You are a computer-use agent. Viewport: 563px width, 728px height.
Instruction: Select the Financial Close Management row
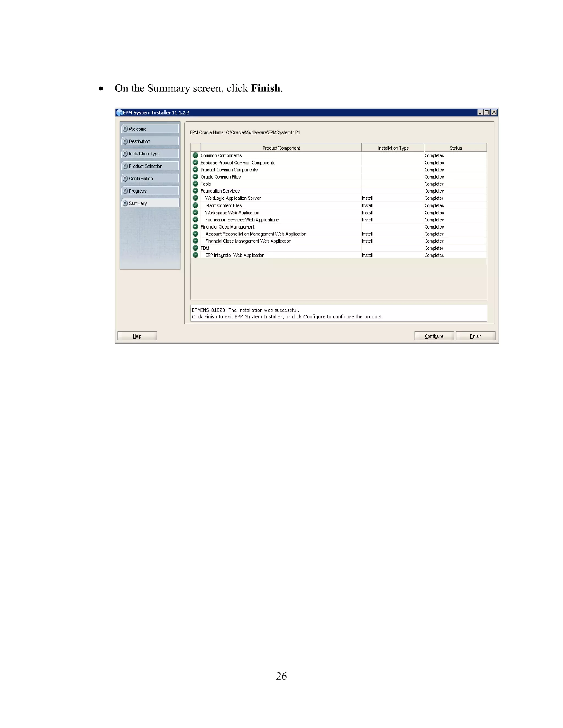point(227,227)
